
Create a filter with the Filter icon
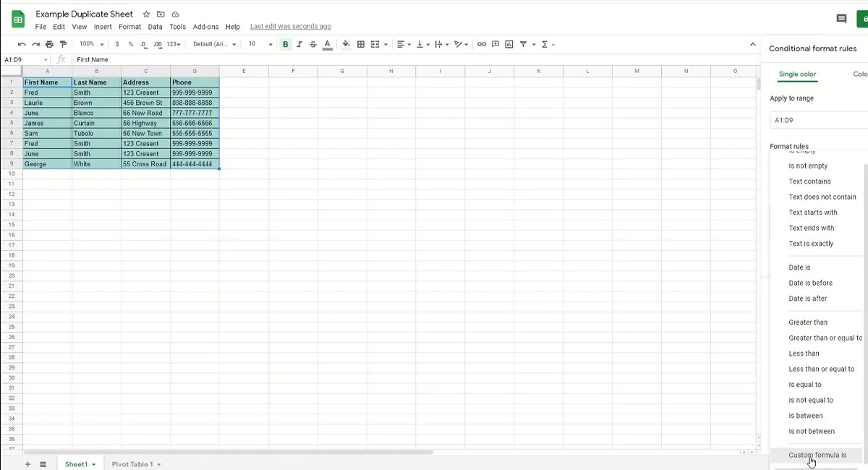tap(523, 44)
